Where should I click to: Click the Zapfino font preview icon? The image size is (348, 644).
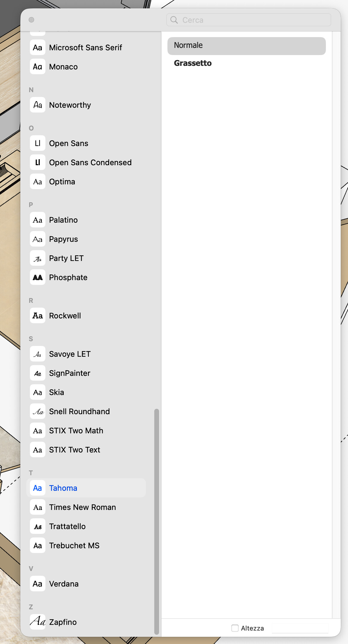(x=38, y=622)
